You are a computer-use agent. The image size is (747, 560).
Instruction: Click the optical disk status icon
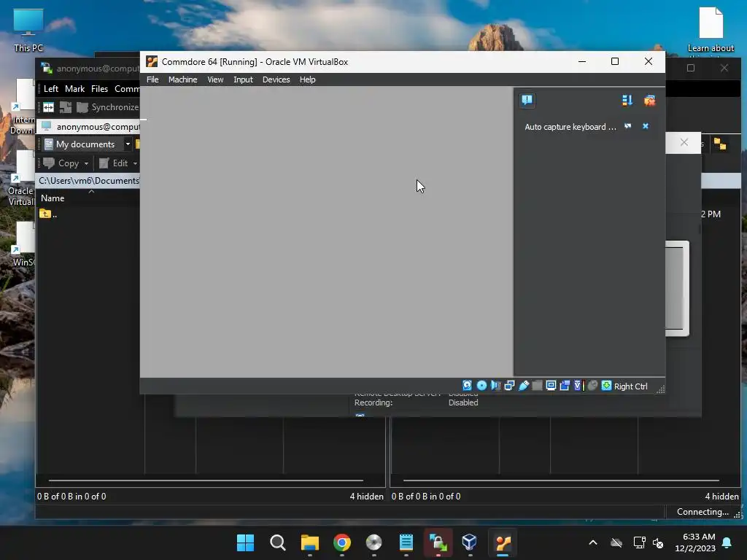pyautogui.click(x=481, y=386)
